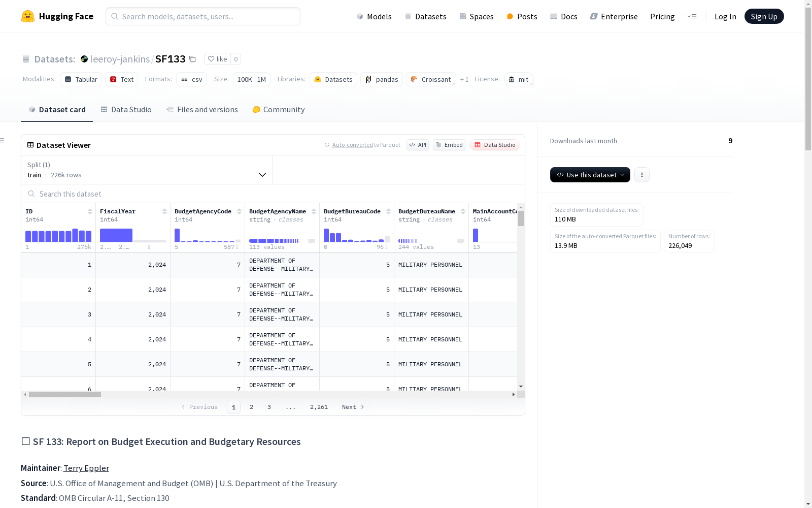The image size is (812, 508).
Task: Open the expanded navigation menu icon
Action: pos(692,16)
